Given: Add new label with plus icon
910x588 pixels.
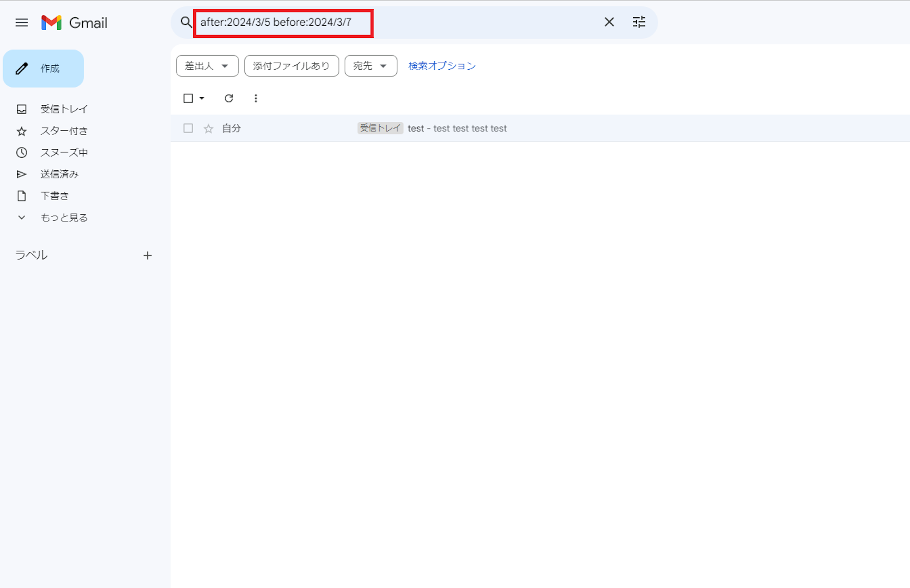Looking at the screenshot, I should [148, 256].
